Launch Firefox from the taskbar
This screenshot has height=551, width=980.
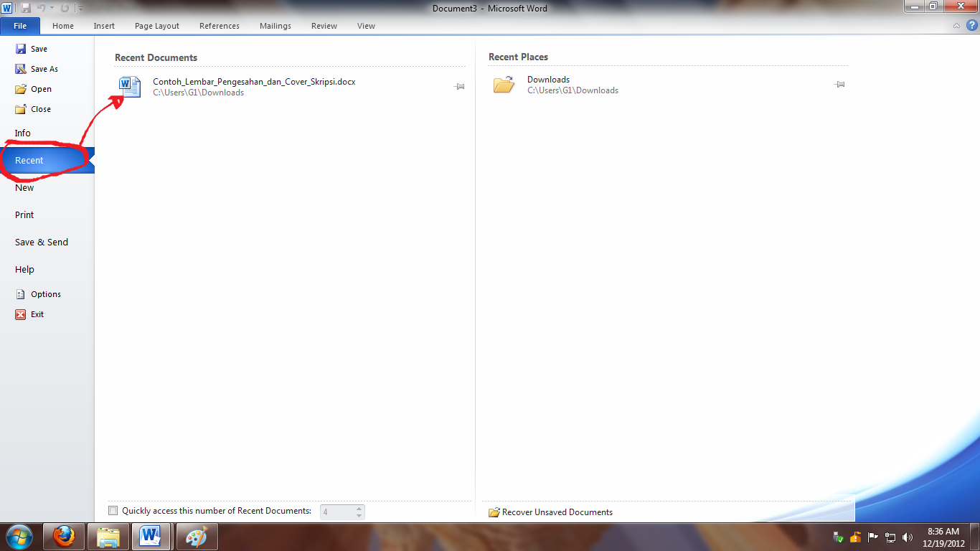pos(64,537)
